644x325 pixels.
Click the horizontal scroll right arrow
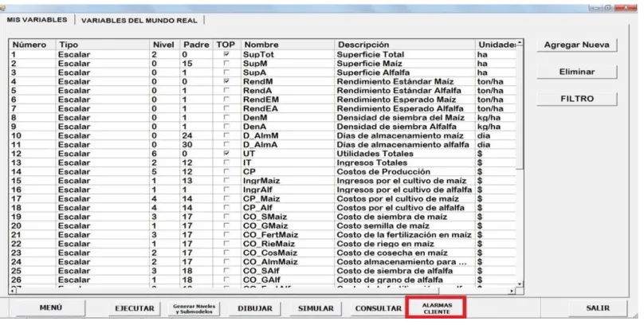coord(512,291)
